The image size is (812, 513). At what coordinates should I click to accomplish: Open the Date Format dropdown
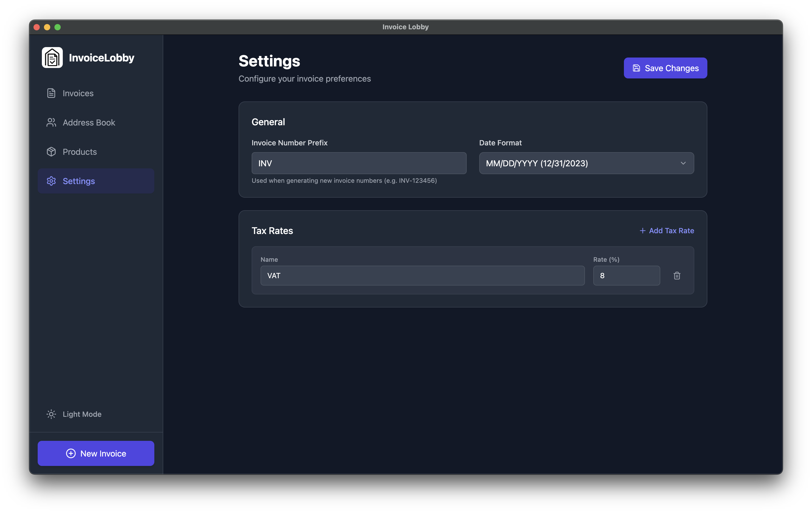pos(586,163)
